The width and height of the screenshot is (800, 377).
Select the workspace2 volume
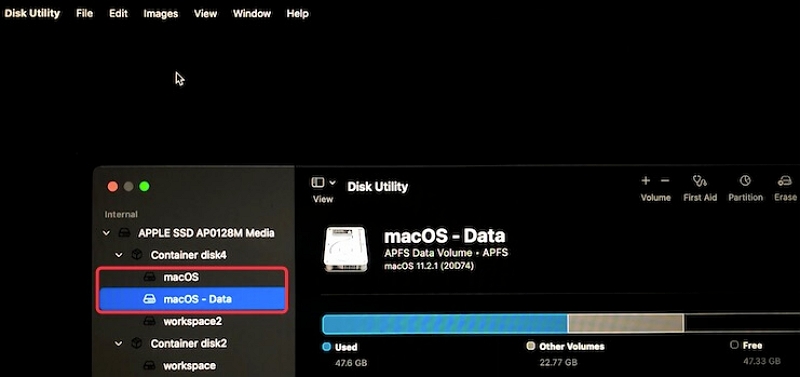point(194,321)
